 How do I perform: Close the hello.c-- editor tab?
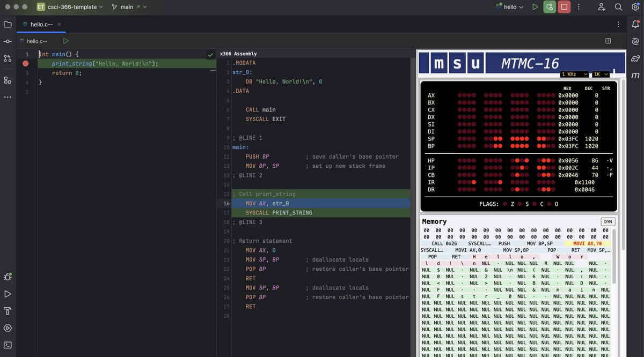coord(58,24)
